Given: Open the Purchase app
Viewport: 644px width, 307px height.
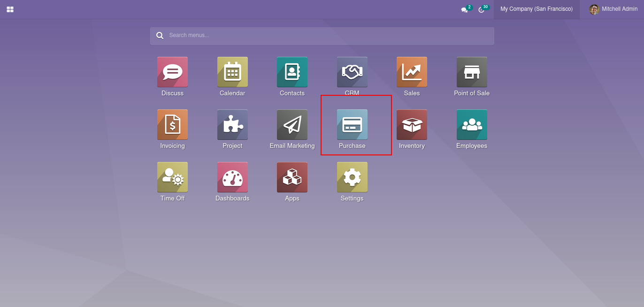Looking at the screenshot, I should click(x=352, y=125).
